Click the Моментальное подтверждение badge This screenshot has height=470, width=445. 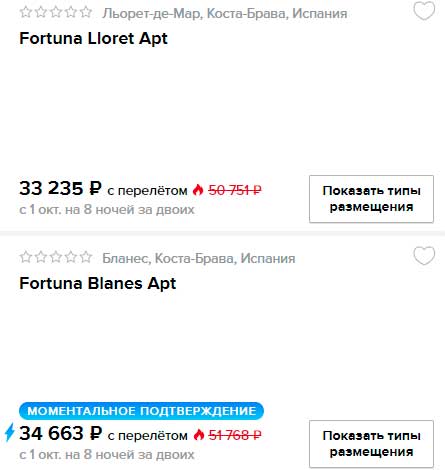tap(141, 411)
